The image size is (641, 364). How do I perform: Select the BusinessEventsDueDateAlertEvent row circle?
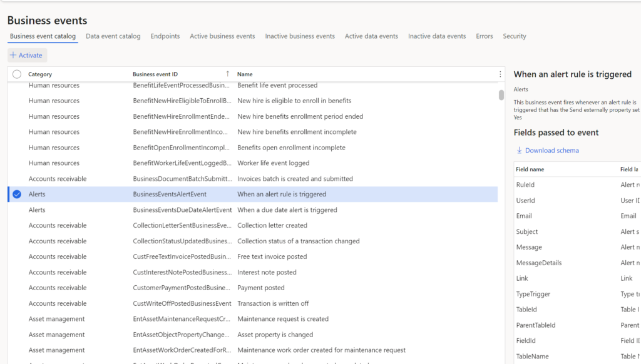[x=16, y=210]
